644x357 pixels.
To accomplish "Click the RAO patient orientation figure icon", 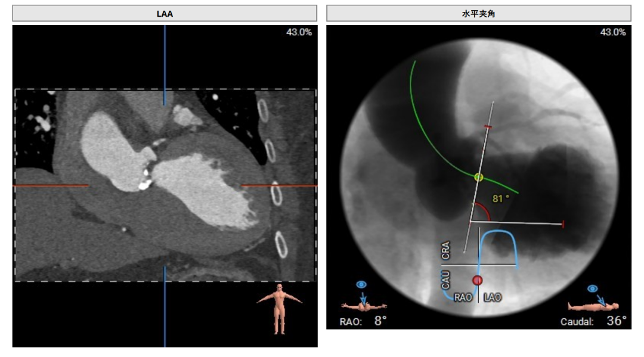I will pos(364,306).
